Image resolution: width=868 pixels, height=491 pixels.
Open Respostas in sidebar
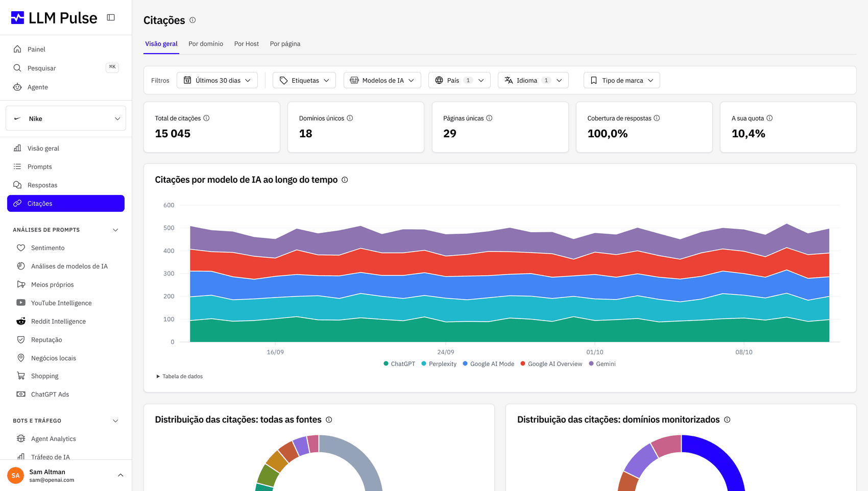coord(66,185)
